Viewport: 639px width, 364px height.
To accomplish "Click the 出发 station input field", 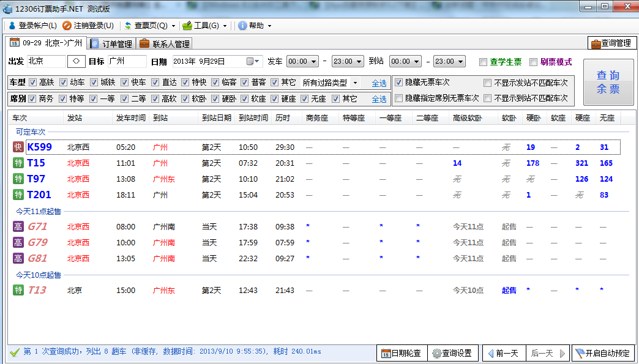I will pyautogui.click(x=46, y=62).
